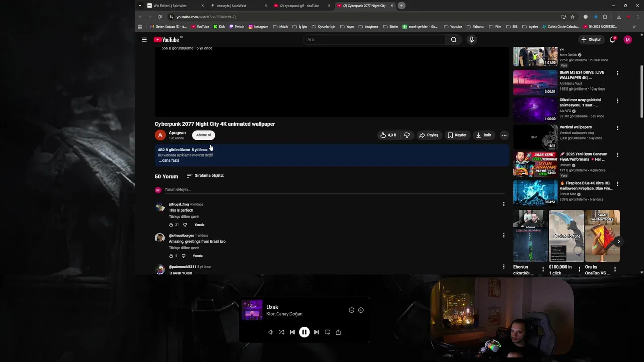Pause the playing track Uzak
This screenshot has height=362, width=644.
click(x=304, y=332)
